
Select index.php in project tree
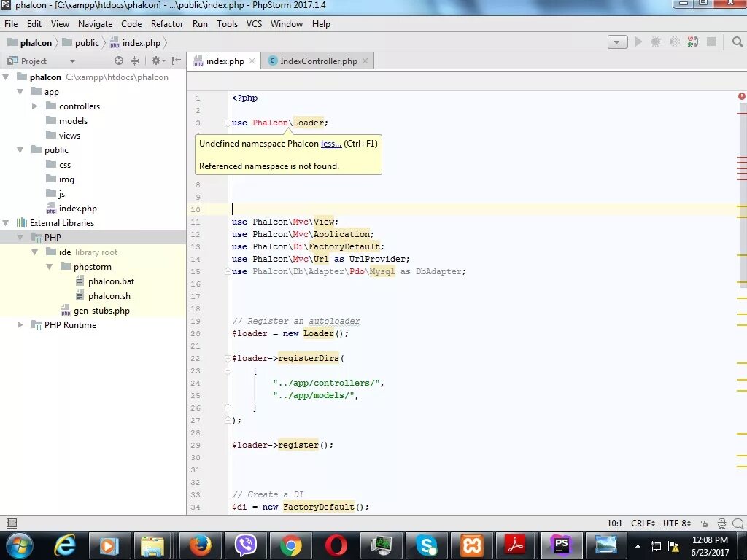71,208
